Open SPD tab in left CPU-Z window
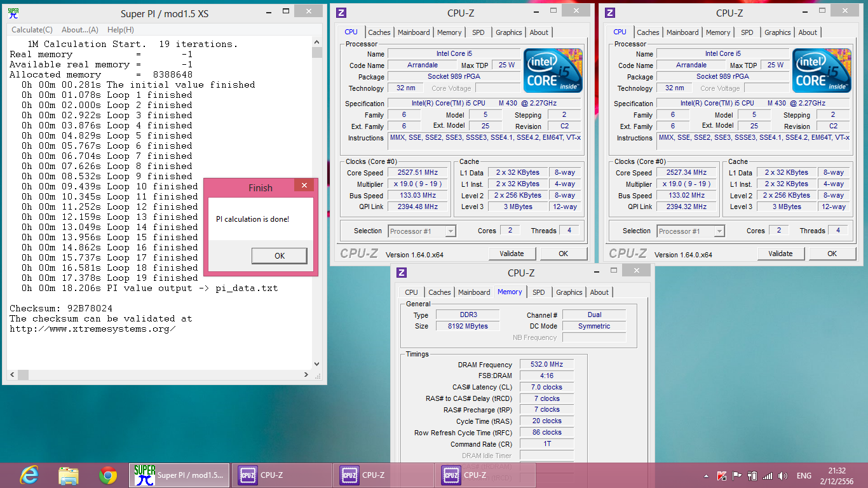The width and height of the screenshot is (868, 488). click(478, 32)
